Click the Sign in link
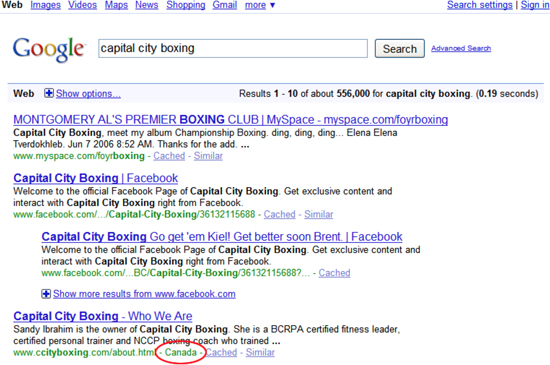Screen dimensions: 550x365 pyautogui.click(x=535, y=5)
